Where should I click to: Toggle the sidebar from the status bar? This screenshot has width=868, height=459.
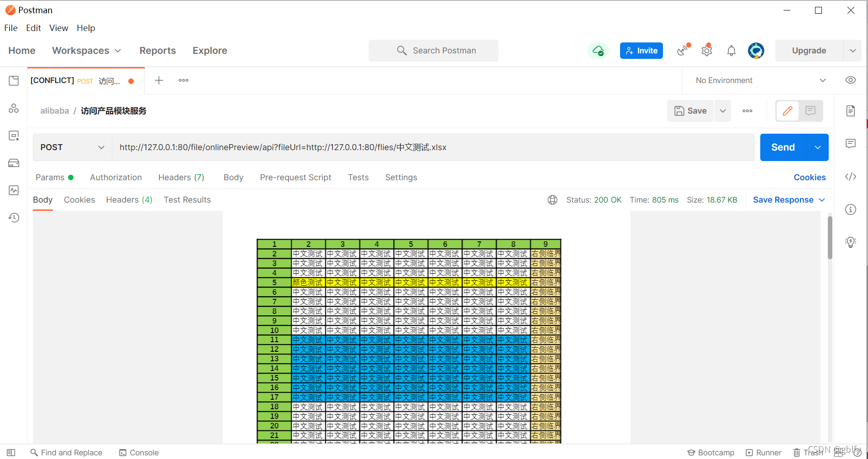[11, 453]
